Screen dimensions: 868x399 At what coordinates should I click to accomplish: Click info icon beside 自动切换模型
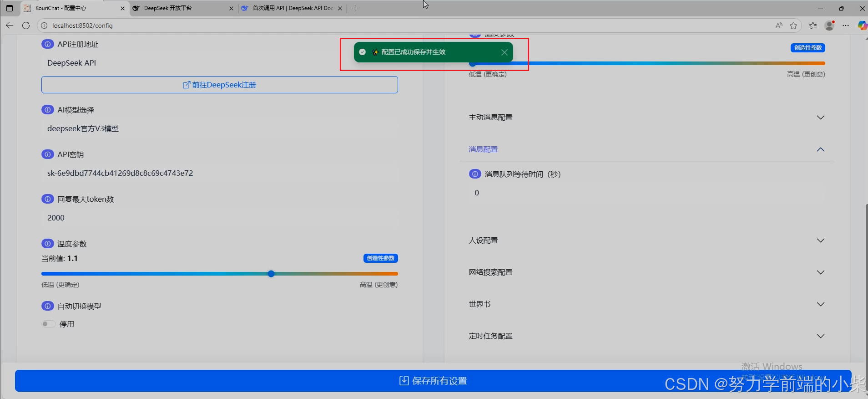[47, 306]
